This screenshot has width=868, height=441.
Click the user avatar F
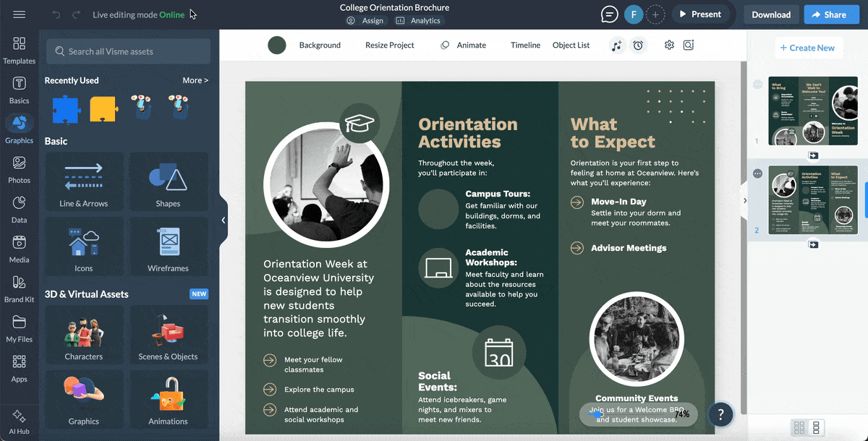click(634, 14)
